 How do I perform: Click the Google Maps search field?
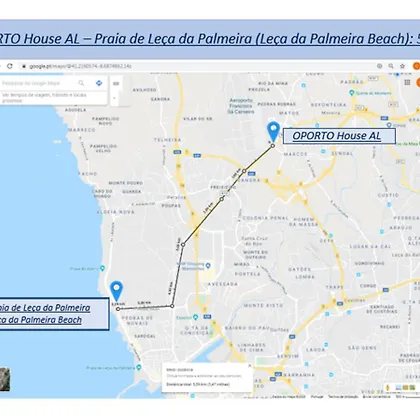[39, 83]
